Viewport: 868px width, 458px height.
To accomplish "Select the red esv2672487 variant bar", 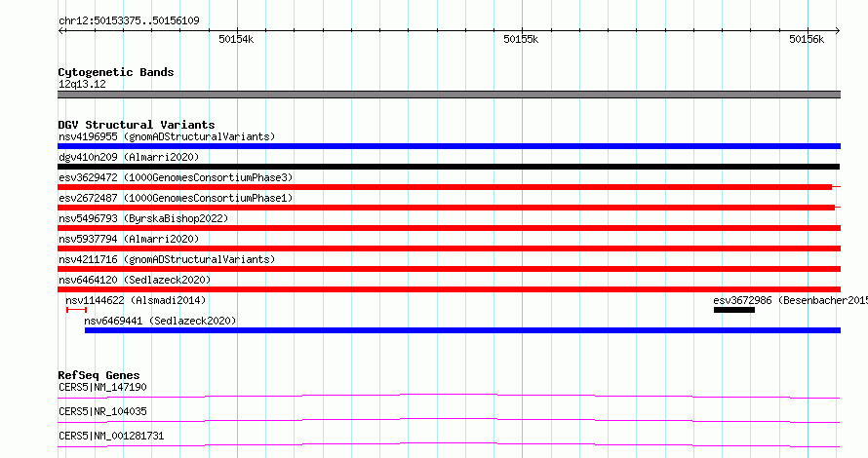I will pyautogui.click(x=449, y=208).
